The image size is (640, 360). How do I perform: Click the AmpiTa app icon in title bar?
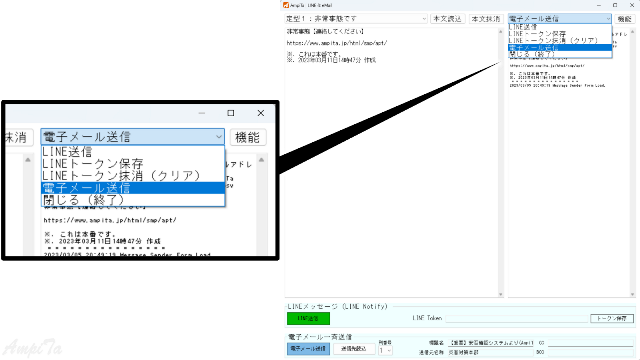click(286, 5)
